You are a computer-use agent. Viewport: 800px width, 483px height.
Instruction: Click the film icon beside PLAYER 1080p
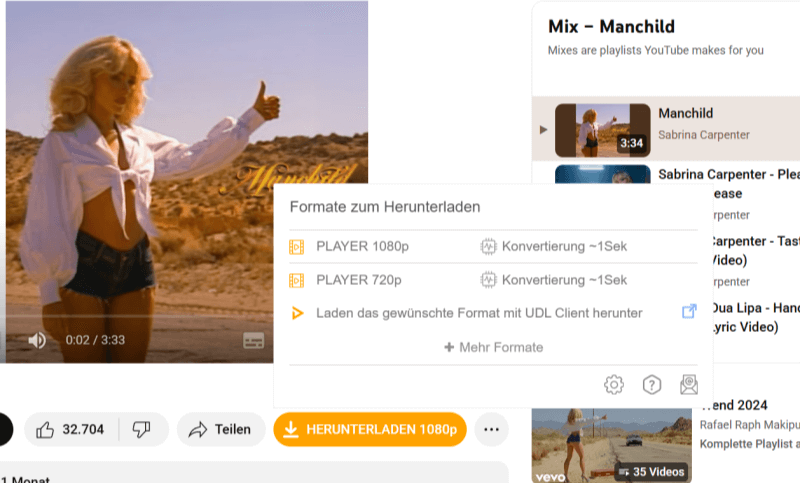(296, 247)
